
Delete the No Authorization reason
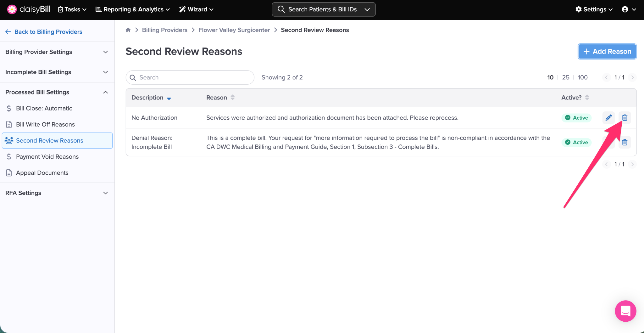click(625, 118)
